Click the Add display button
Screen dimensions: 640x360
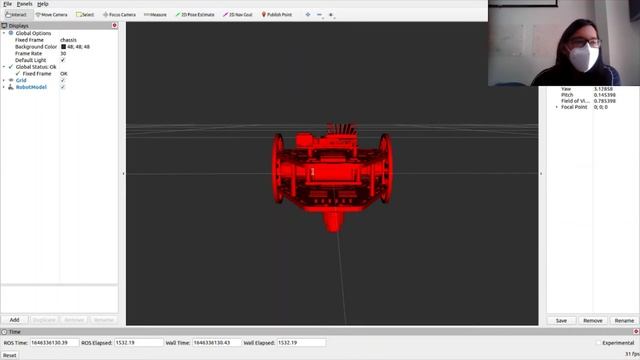point(14,320)
